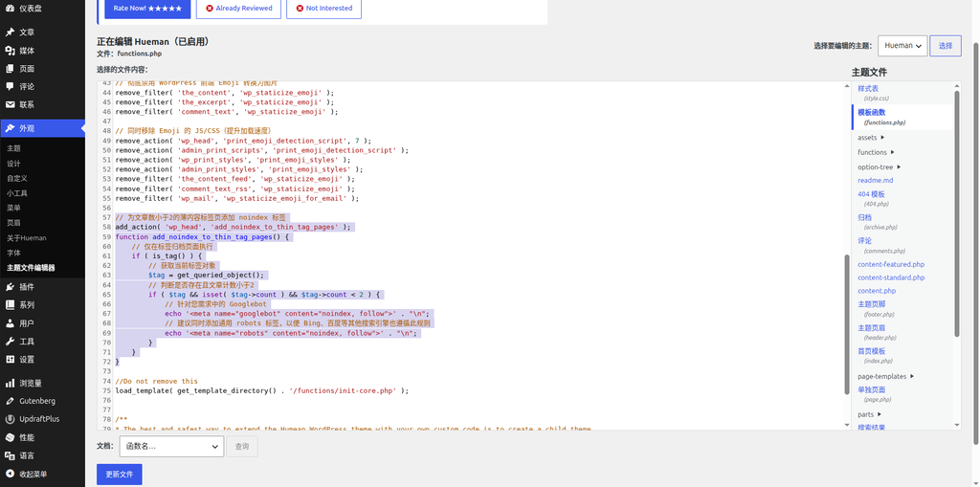
Task: Expand the functions folder arrow
Action: pos(893,152)
